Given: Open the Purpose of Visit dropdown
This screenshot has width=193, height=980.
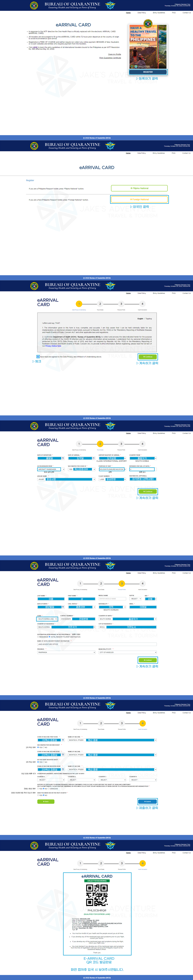Looking at the screenshot, I should click(112, 469).
